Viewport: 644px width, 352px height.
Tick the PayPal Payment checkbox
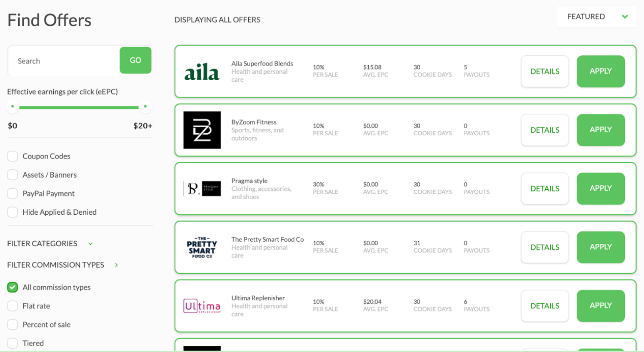pos(12,193)
